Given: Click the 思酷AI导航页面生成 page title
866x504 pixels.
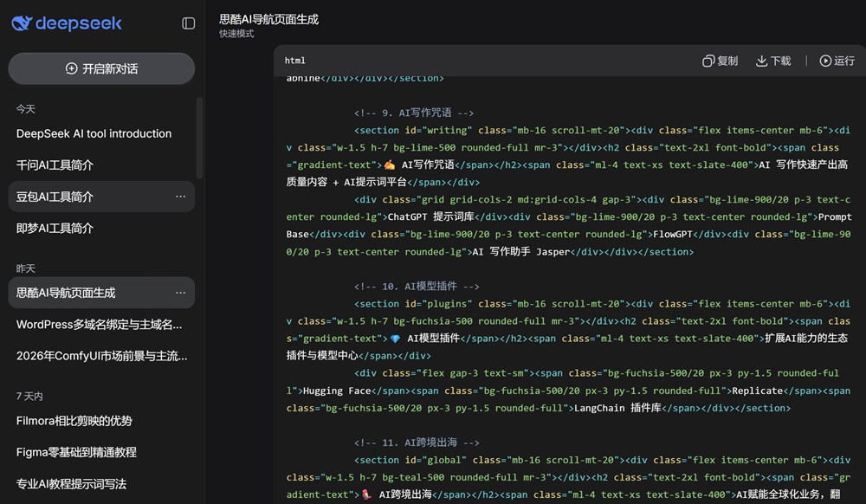Looking at the screenshot, I should [x=268, y=18].
